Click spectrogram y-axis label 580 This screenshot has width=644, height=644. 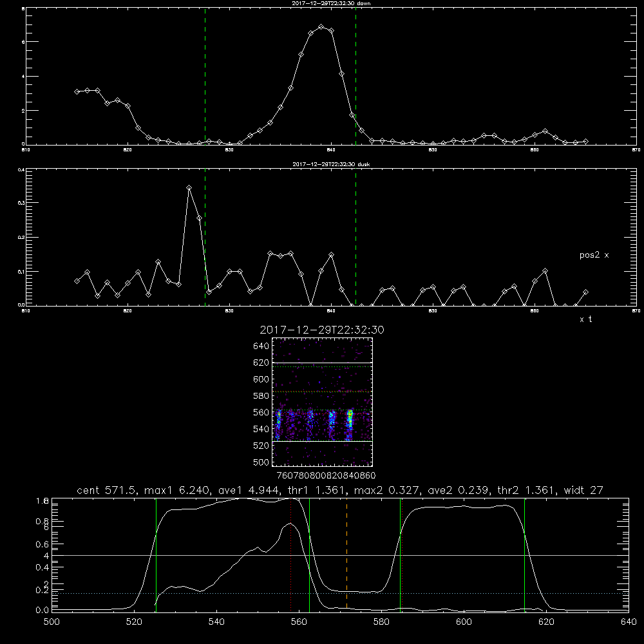pyautogui.click(x=261, y=396)
